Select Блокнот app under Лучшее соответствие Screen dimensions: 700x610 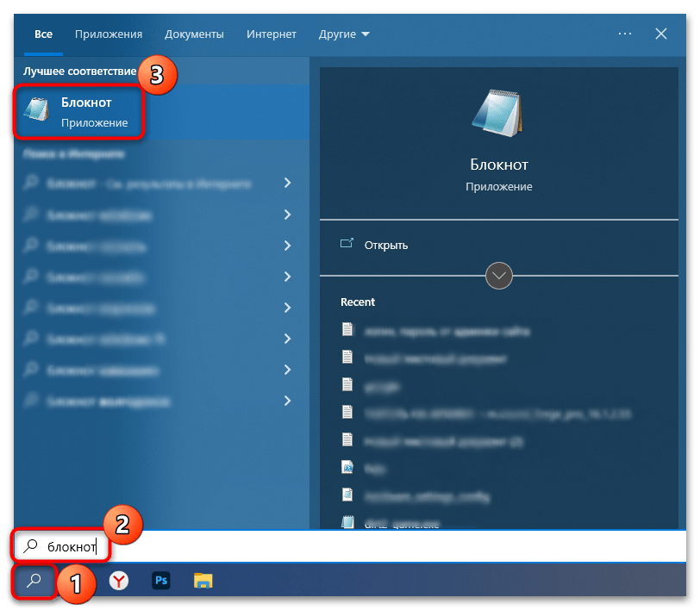[x=79, y=112]
